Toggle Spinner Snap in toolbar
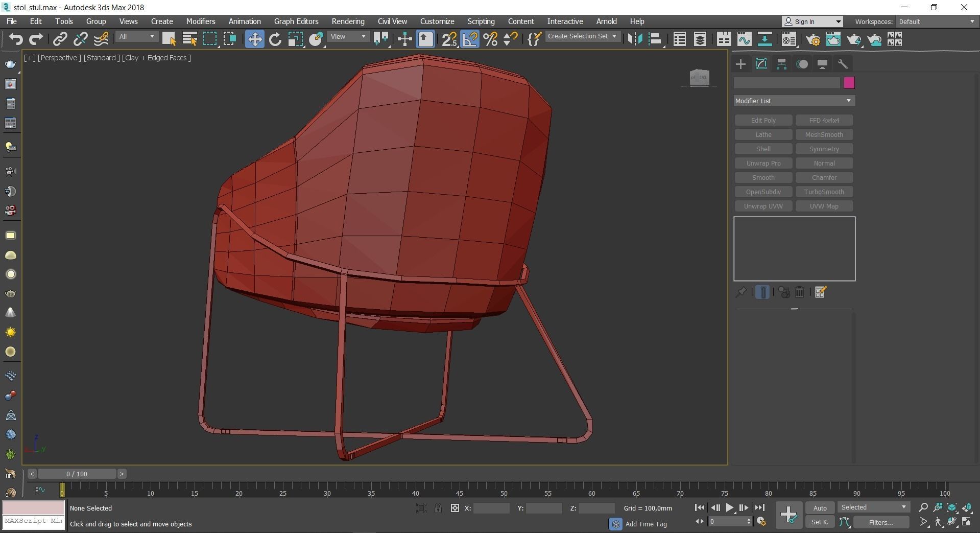This screenshot has width=980, height=533. tap(510, 39)
